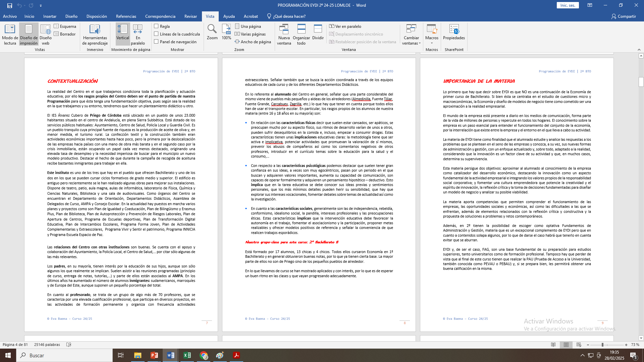Click Organizar todo windows icon
The image size is (644, 362).
(x=301, y=34)
